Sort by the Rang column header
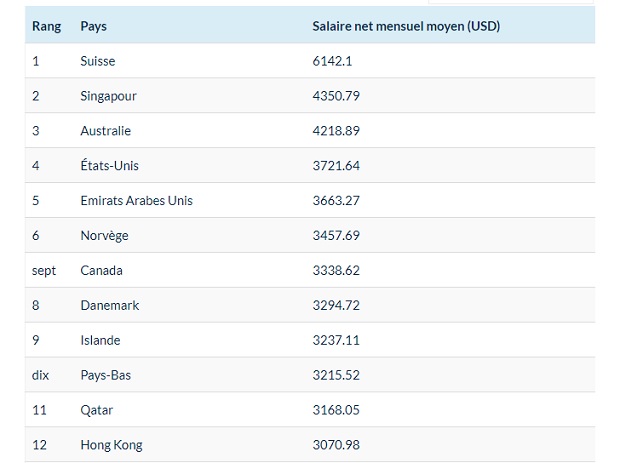Viewport: 620px width, 463px height. (46, 26)
